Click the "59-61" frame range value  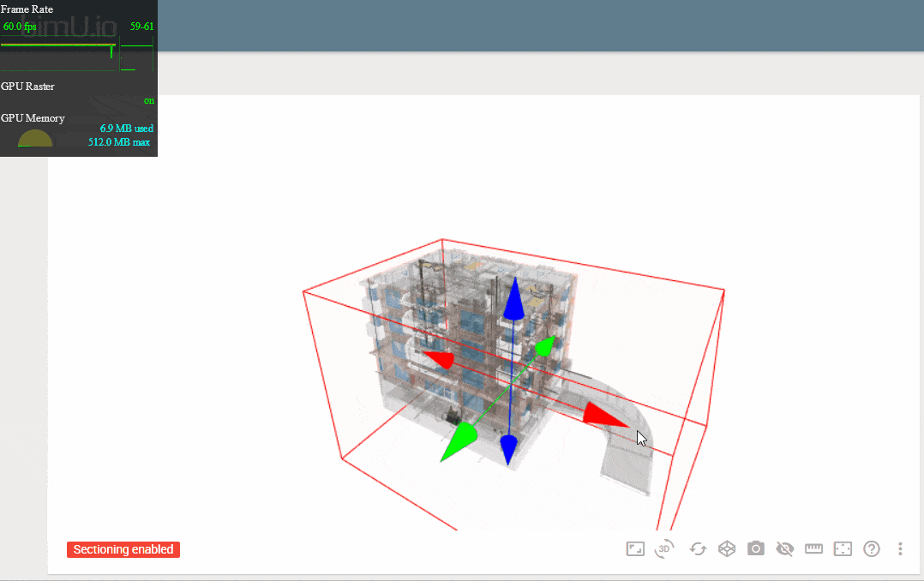pyautogui.click(x=142, y=27)
